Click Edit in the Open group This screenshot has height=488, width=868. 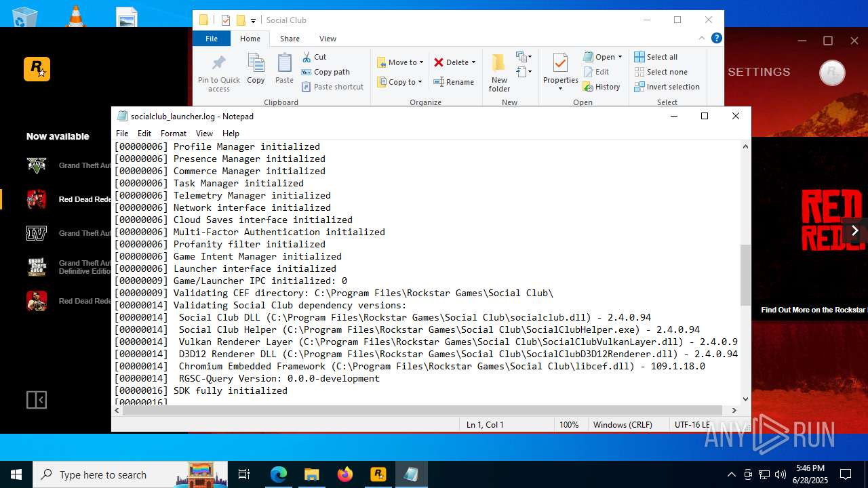[x=595, y=72]
